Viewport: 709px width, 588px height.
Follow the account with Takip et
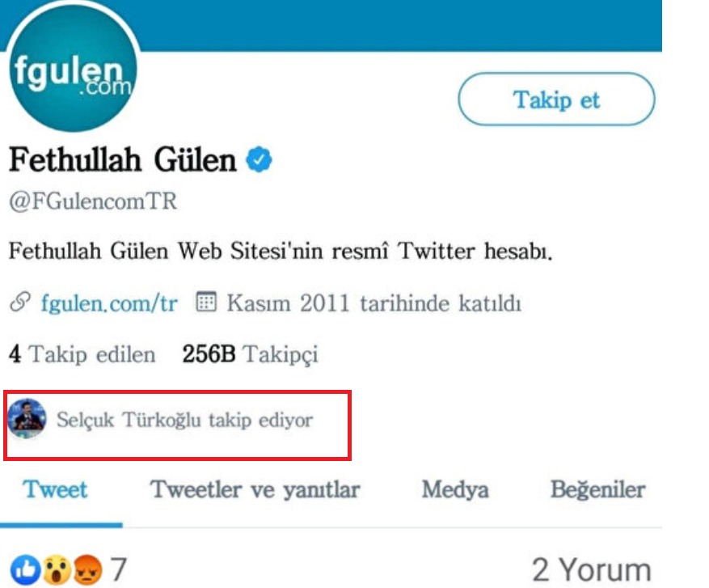(556, 99)
